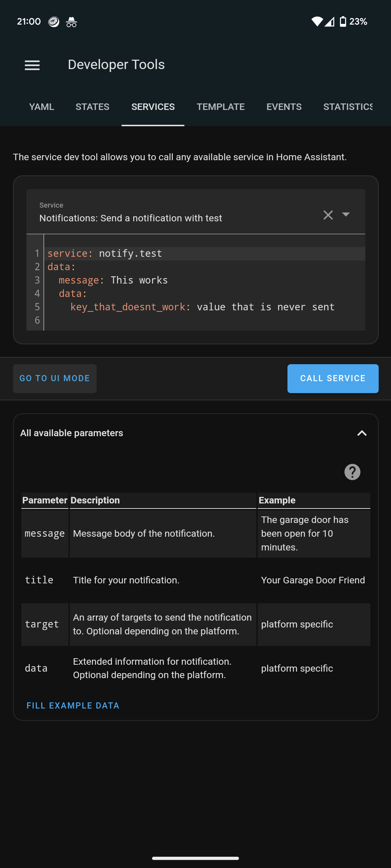This screenshot has width=391, height=868.
Task: Click GO TO UI MODE button
Action: click(55, 378)
